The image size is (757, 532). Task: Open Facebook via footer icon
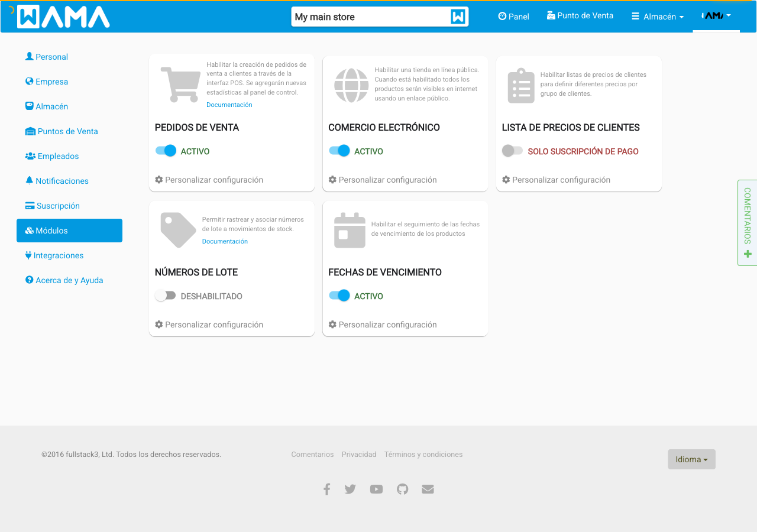(x=326, y=489)
